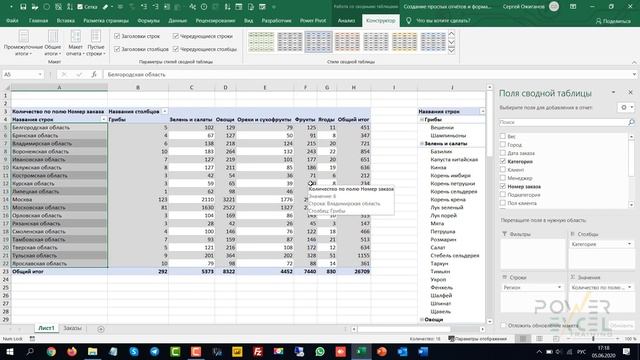Open the Названия строк filter dropdown in column A
The width and height of the screenshot is (640, 360).
104,119
